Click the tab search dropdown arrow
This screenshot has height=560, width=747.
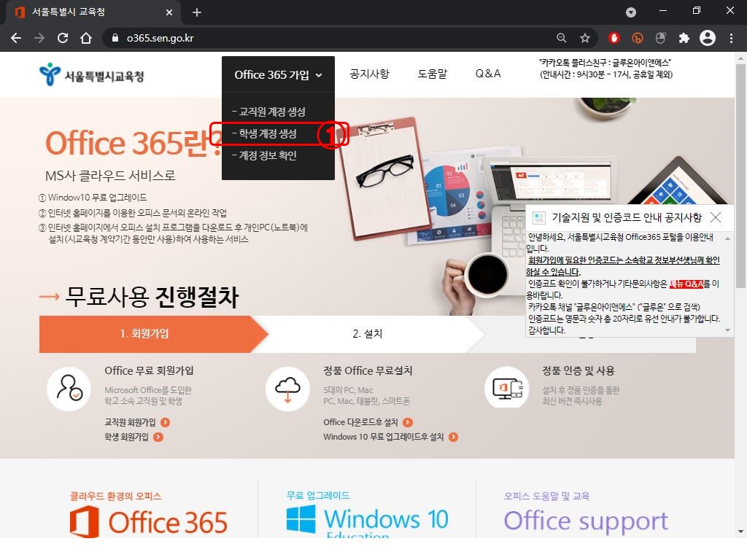coord(631,12)
